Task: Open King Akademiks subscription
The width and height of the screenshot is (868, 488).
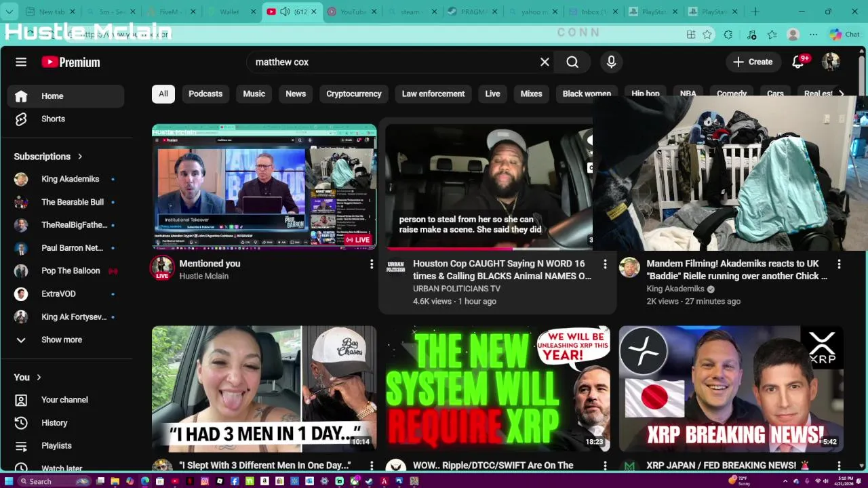Action: click(66, 179)
